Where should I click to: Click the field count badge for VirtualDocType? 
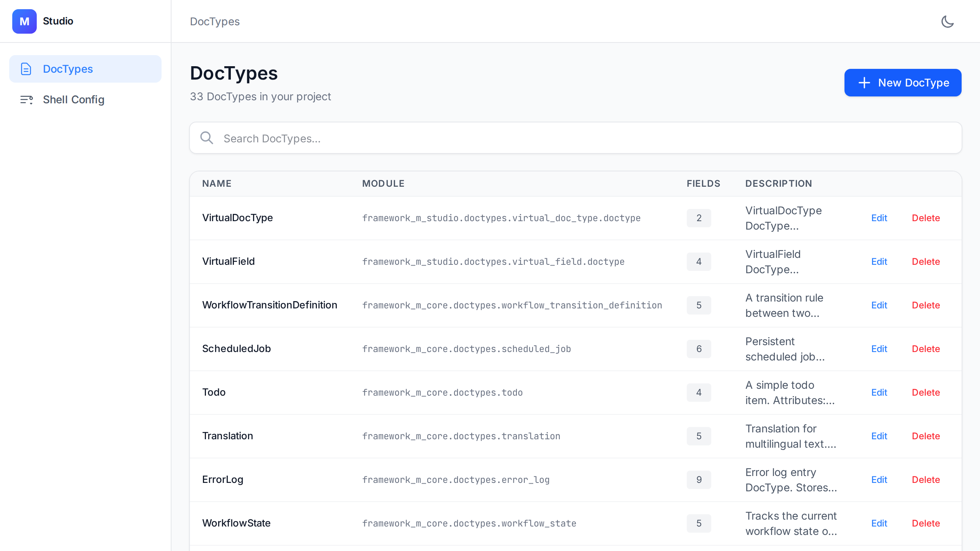coord(699,218)
